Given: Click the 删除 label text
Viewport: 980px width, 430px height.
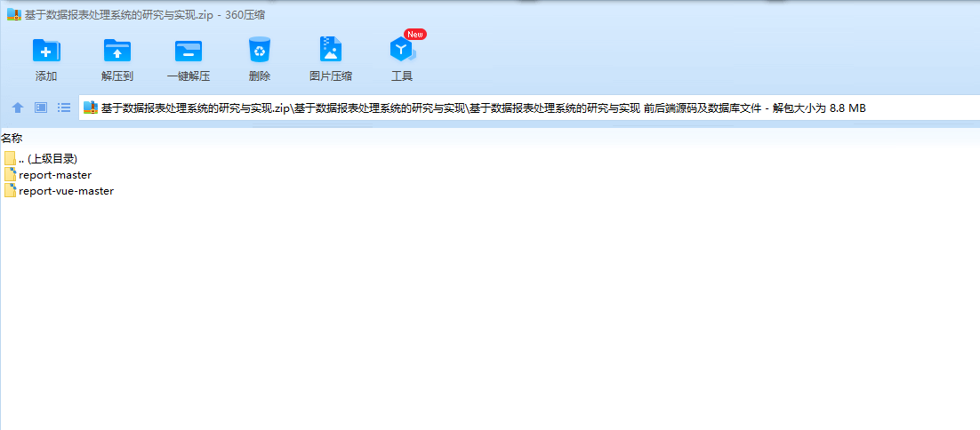Looking at the screenshot, I should 260,76.
